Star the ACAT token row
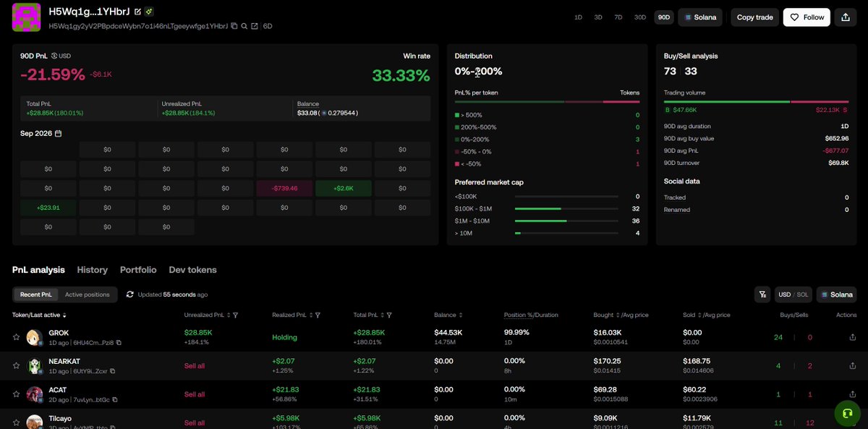 (x=16, y=395)
